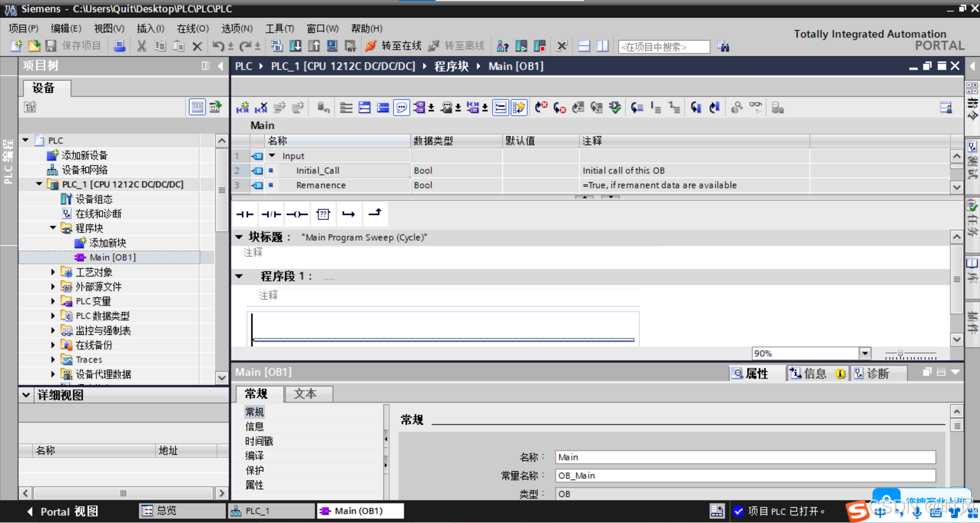Insert a normally open contact

point(245,214)
